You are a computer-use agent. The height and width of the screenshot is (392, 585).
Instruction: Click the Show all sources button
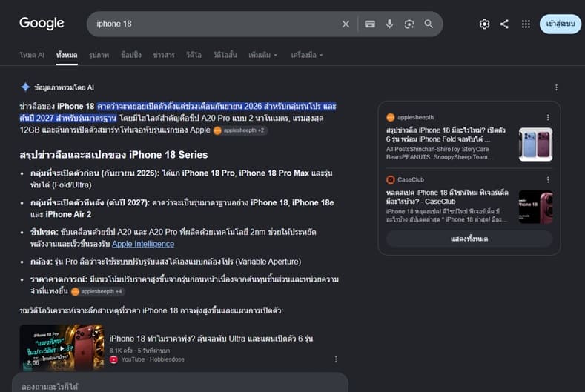click(x=469, y=239)
